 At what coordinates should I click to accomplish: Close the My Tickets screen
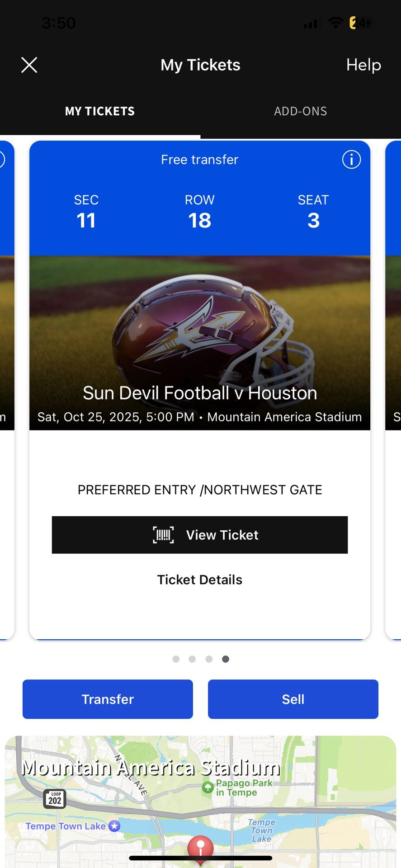click(29, 65)
